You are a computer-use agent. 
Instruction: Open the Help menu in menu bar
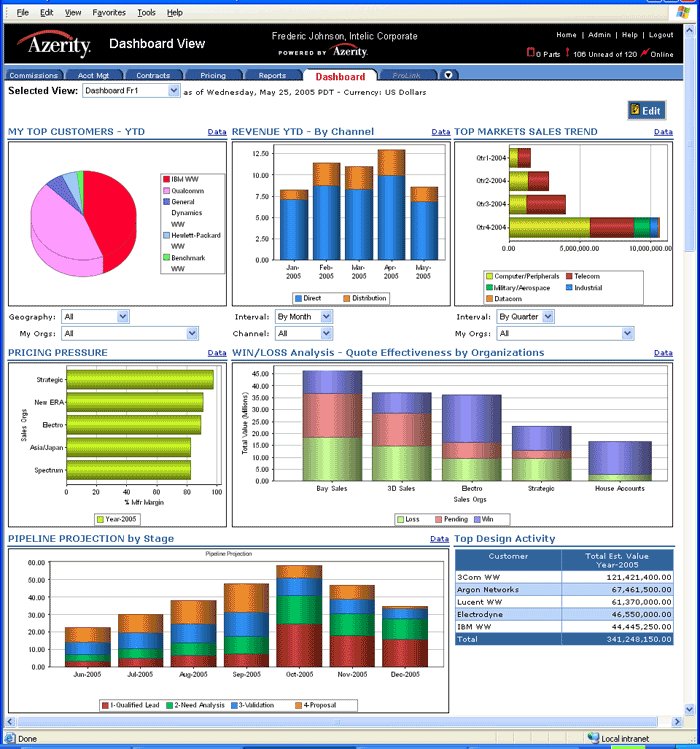[x=174, y=12]
